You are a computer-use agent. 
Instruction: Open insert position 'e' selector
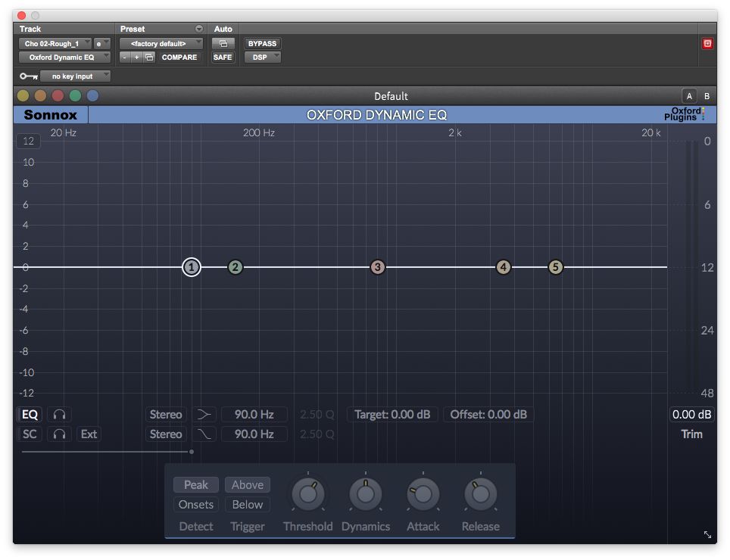point(102,44)
